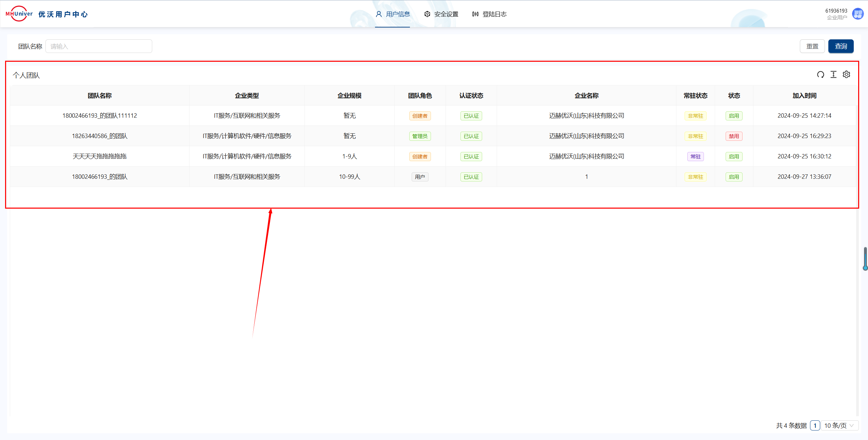This screenshot has width=868, height=440.
Task: Expand the 10 条/页 page size dropdown
Action: (839, 425)
